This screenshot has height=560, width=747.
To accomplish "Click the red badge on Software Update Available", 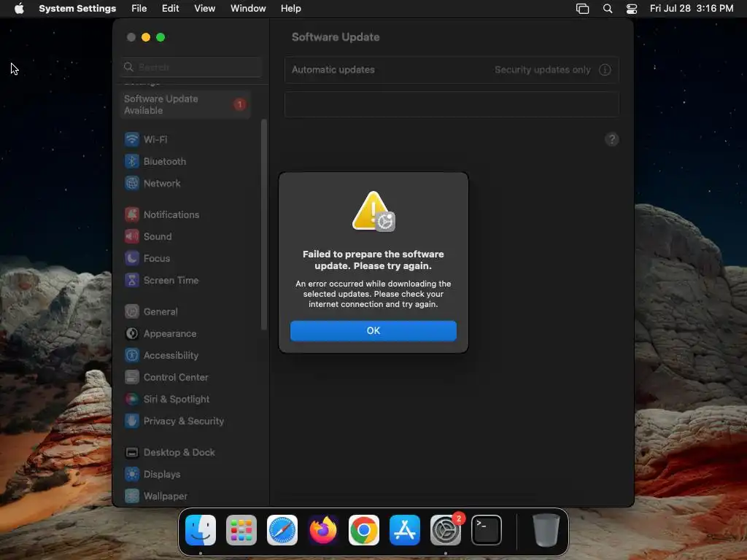I will 239,104.
